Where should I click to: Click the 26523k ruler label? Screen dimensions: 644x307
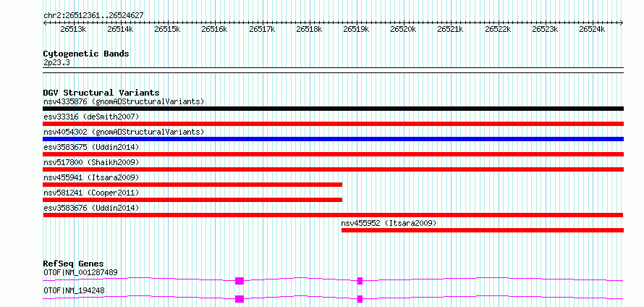pyautogui.click(x=546, y=29)
